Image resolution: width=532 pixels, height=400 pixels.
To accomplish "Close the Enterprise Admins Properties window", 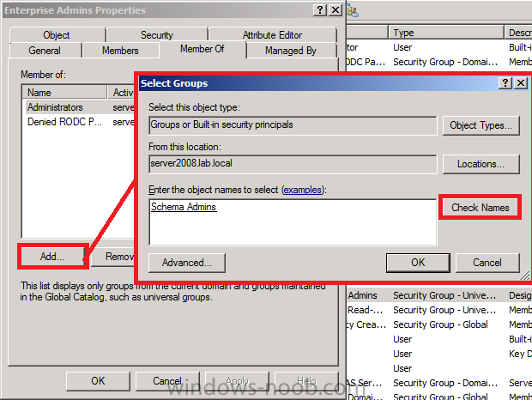I will coord(336,10).
